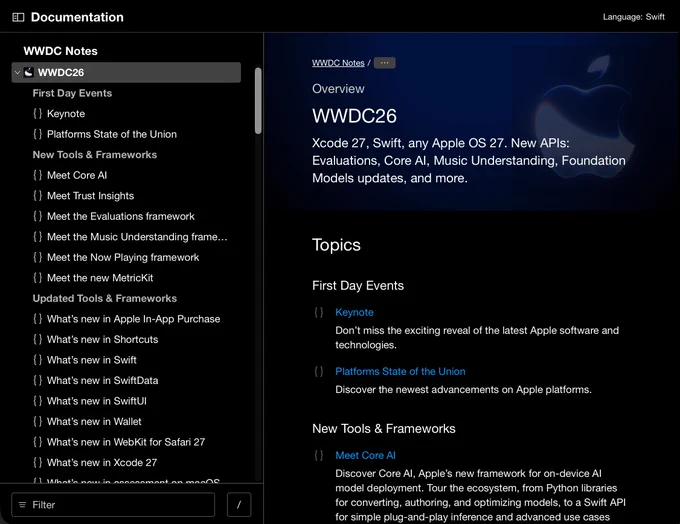The image size is (680, 524).
Task: Select Platforms State of the Union in sidebar
Action: click(112, 134)
